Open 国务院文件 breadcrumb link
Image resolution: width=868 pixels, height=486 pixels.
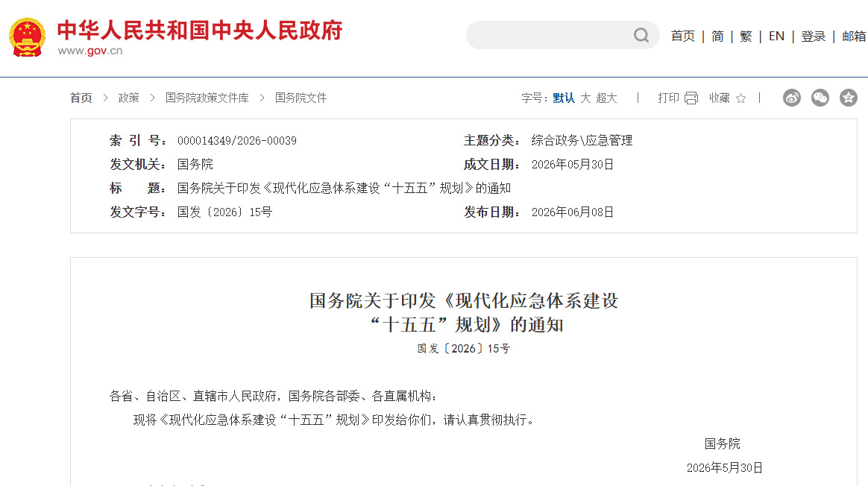pyautogui.click(x=301, y=98)
